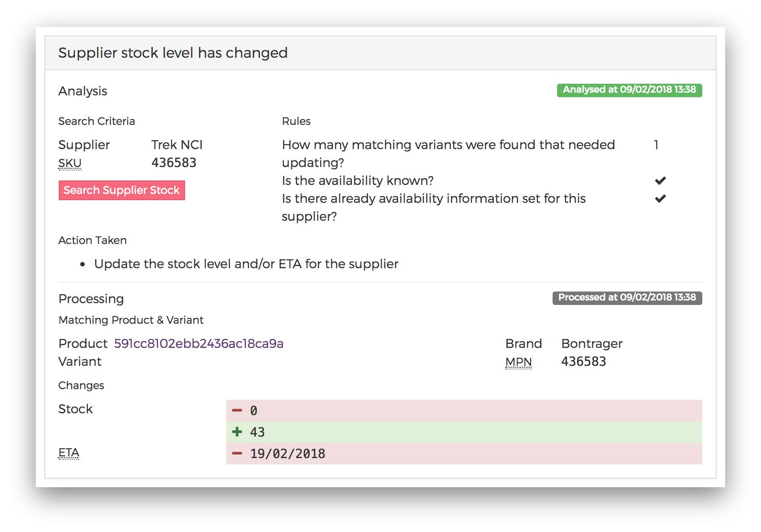Select the added stock value 43
Viewport: 761px width, 532px height.
(x=257, y=432)
